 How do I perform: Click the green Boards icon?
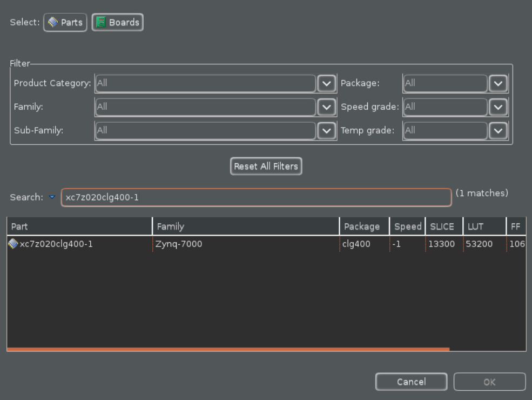click(101, 22)
